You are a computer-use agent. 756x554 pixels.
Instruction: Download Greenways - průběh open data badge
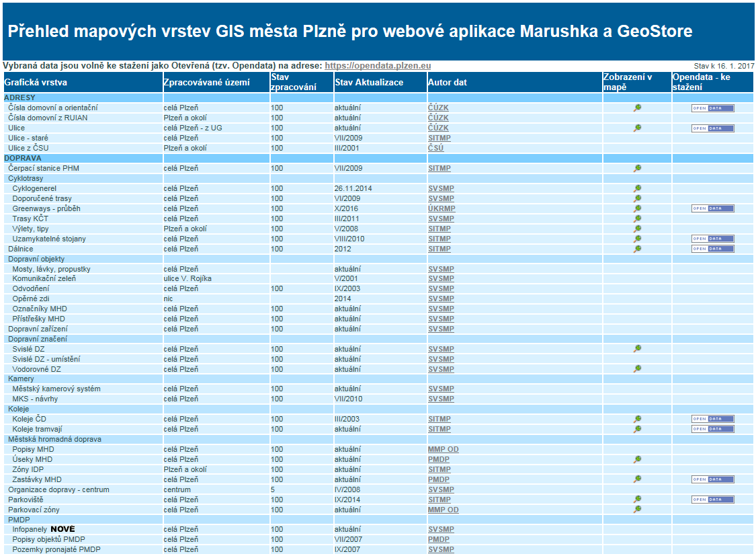coord(712,208)
